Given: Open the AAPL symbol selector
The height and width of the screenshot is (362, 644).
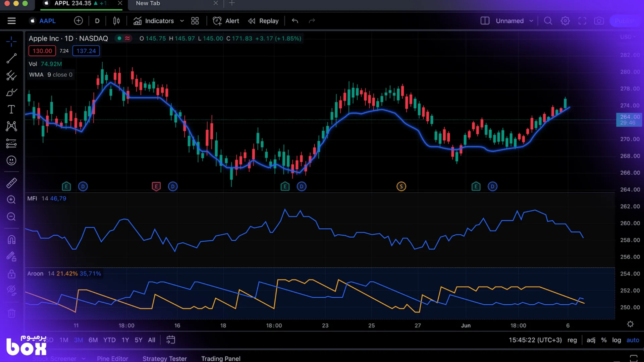Looking at the screenshot, I should click(x=43, y=21).
